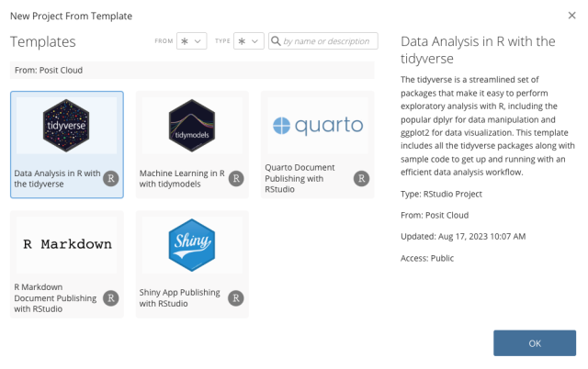Viewport: 588px width, 369px height.
Task: Select the Shiny hexagon logo thumbnail
Action: [192, 245]
